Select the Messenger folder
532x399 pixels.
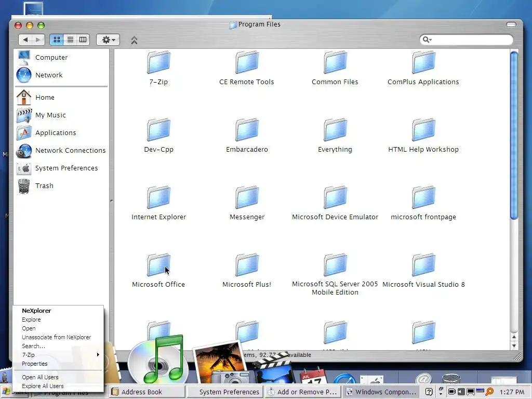point(247,197)
